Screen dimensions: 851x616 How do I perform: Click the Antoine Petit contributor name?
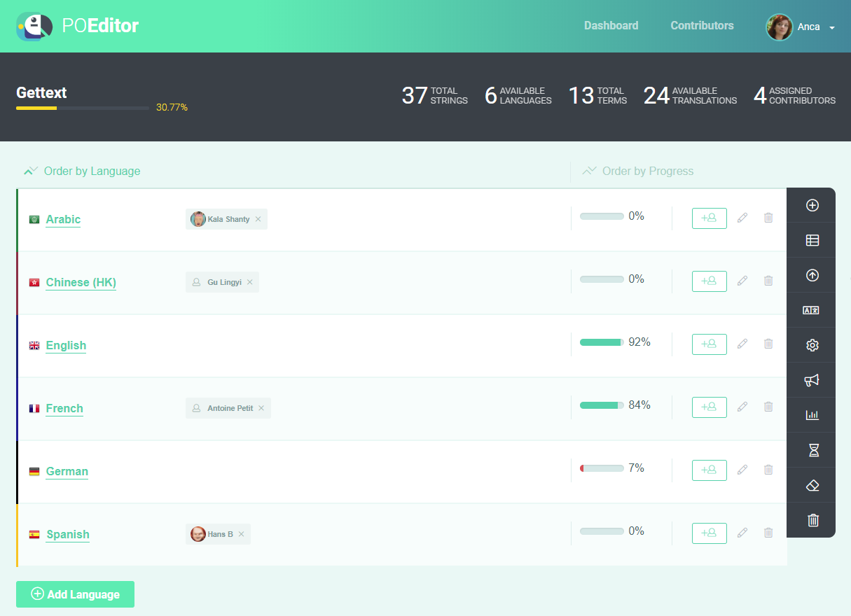(x=230, y=408)
